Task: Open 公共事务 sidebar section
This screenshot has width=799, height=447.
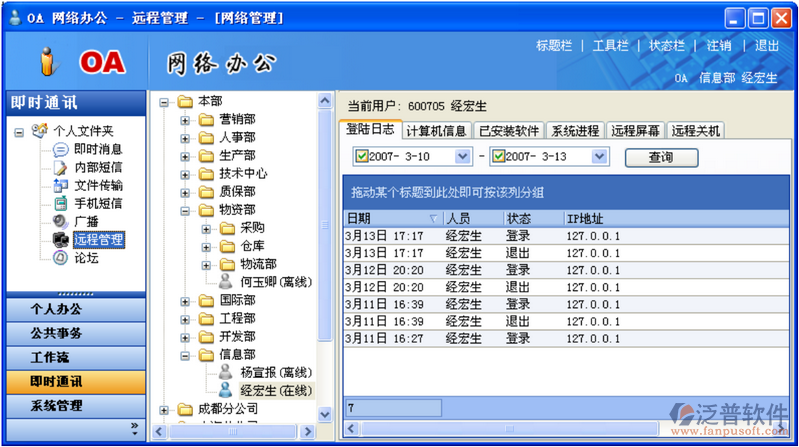Action: point(76,333)
